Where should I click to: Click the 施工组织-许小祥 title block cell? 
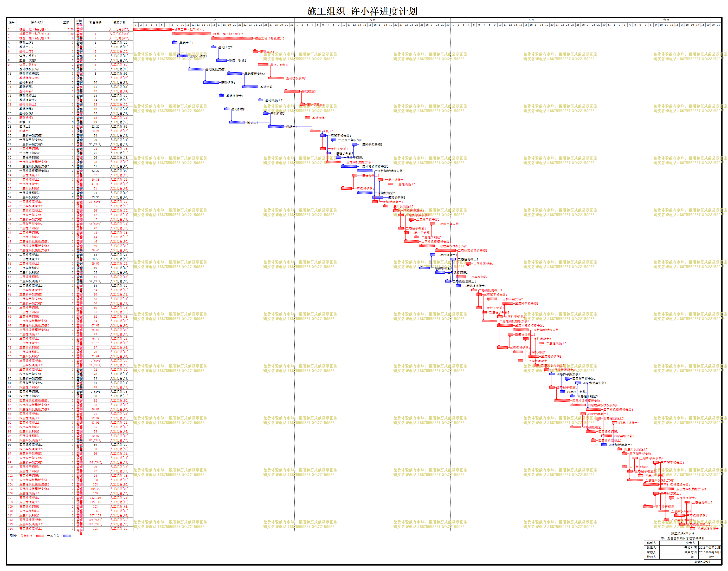(682, 534)
